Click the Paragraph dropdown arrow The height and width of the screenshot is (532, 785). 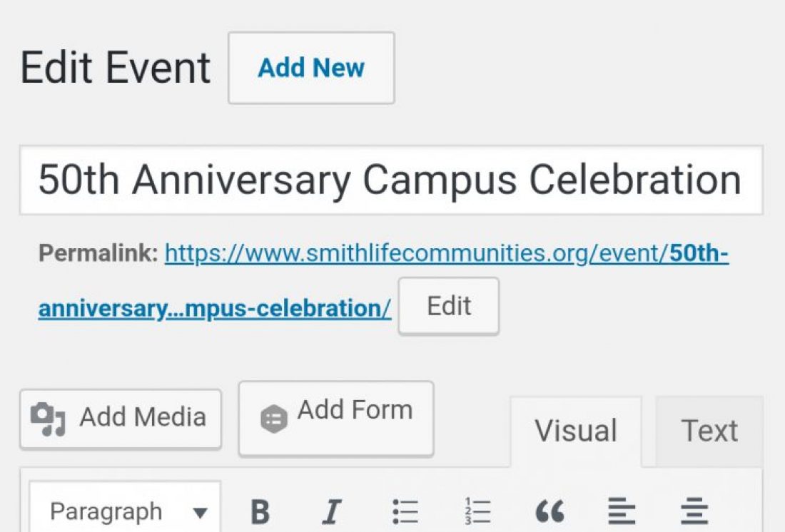click(x=201, y=513)
